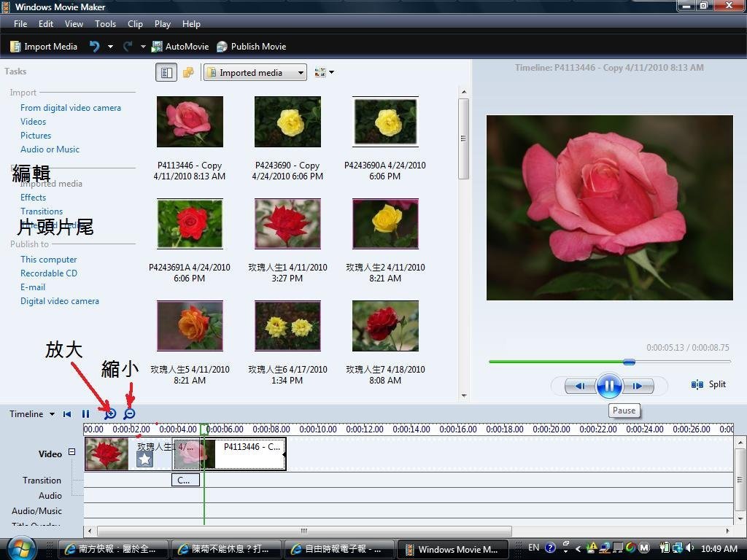Click the media library scroll down arrow
This screenshot has width=747, height=560.
pyautogui.click(x=464, y=396)
